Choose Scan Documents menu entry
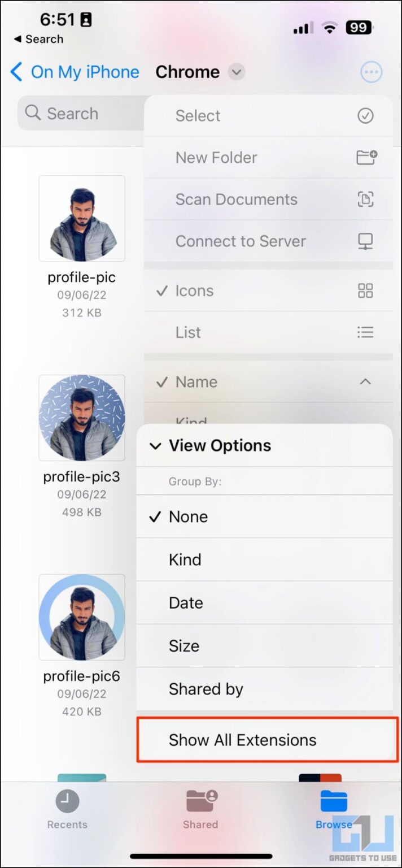This screenshot has width=402, height=868. tap(268, 199)
